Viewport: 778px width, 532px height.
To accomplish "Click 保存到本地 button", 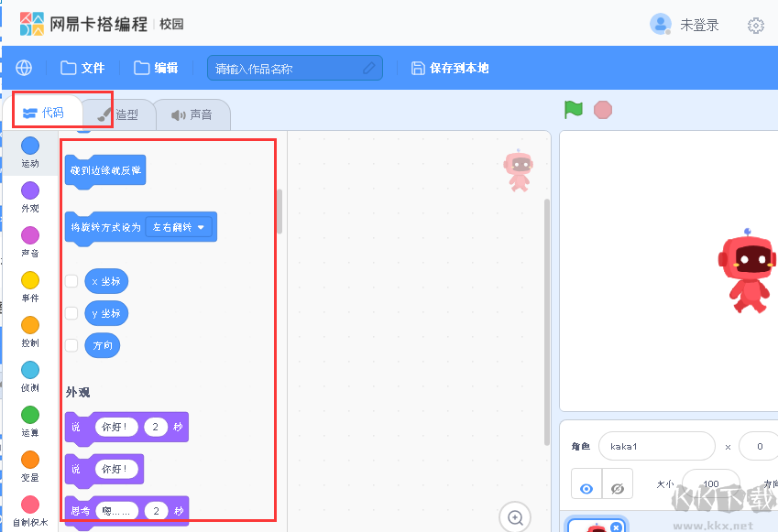I will click(x=450, y=68).
